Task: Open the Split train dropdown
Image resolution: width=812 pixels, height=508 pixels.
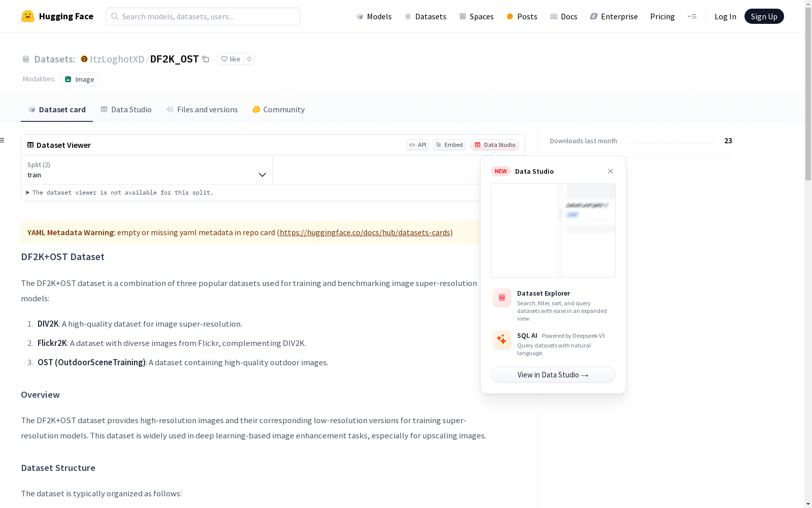Action: tap(147, 170)
